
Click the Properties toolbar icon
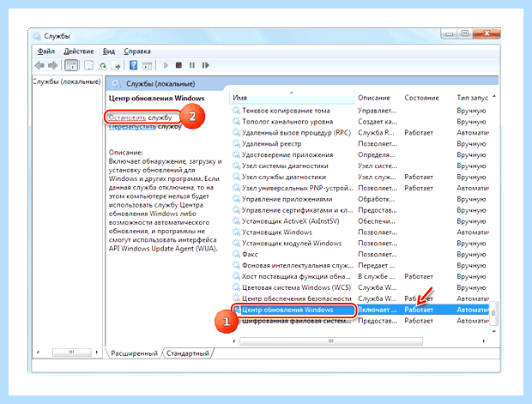pyautogui.click(x=89, y=65)
